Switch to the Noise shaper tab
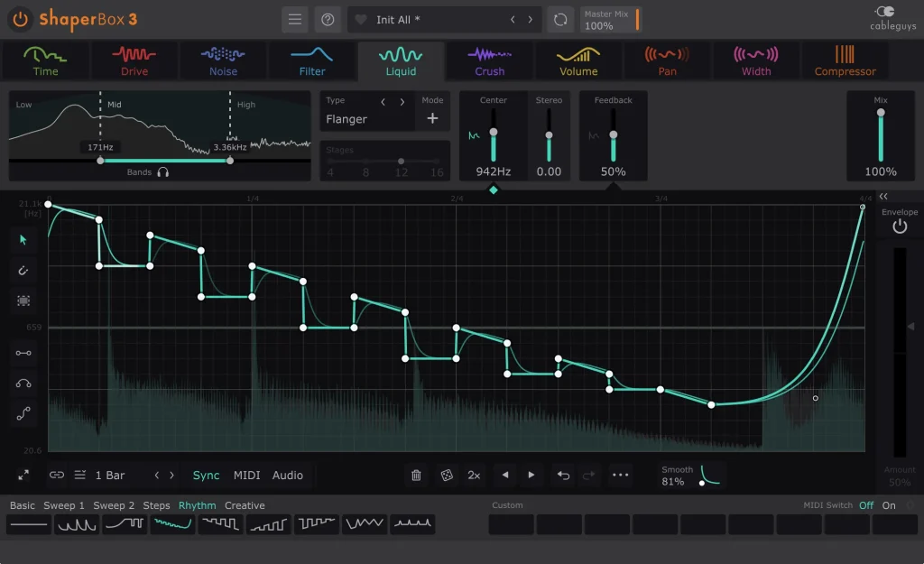Viewport: 924px width, 564px height. coord(224,61)
